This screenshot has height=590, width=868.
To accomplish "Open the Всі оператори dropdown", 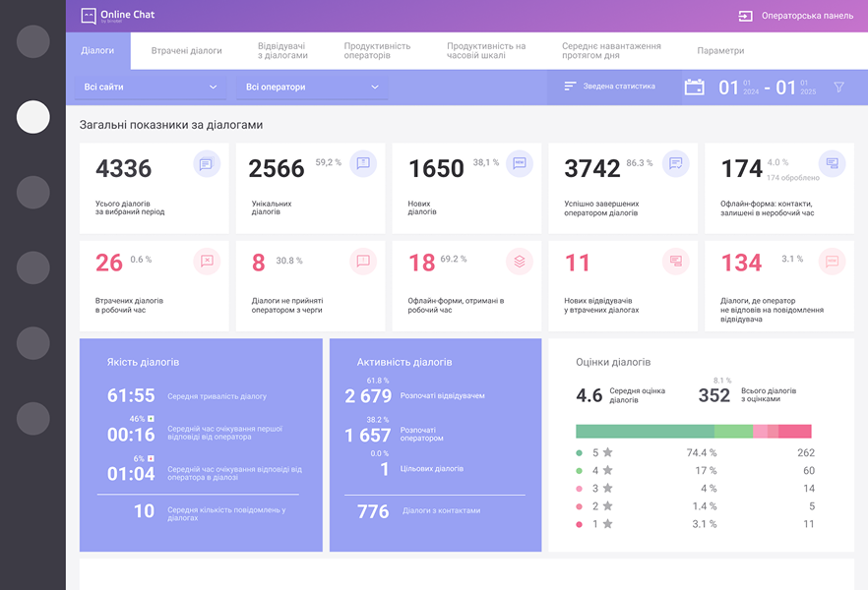I will 312,87.
